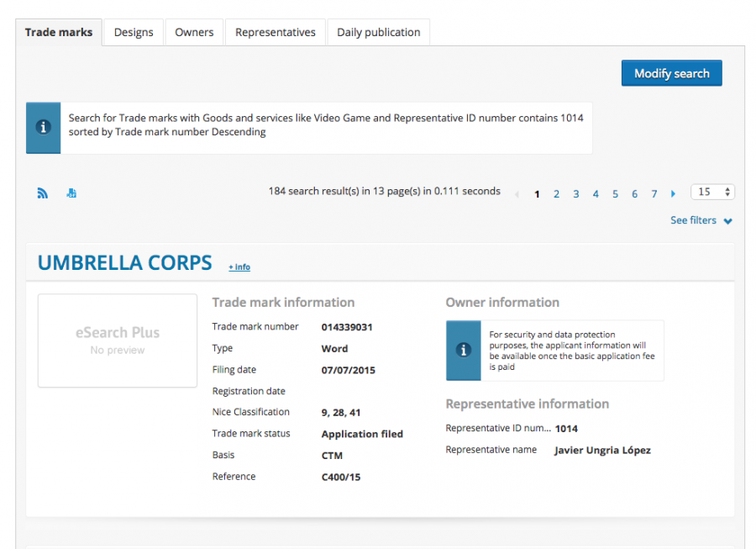The width and height of the screenshot is (756, 549).
Task: Select the filing date 07/07/2015
Action: coord(348,370)
